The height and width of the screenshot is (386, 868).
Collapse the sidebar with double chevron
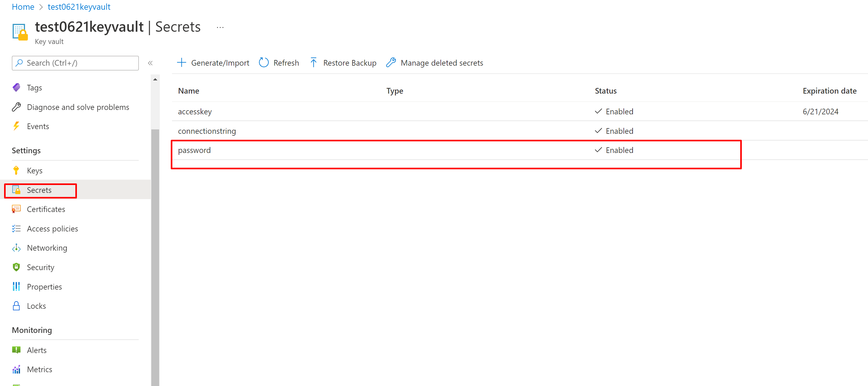150,63
